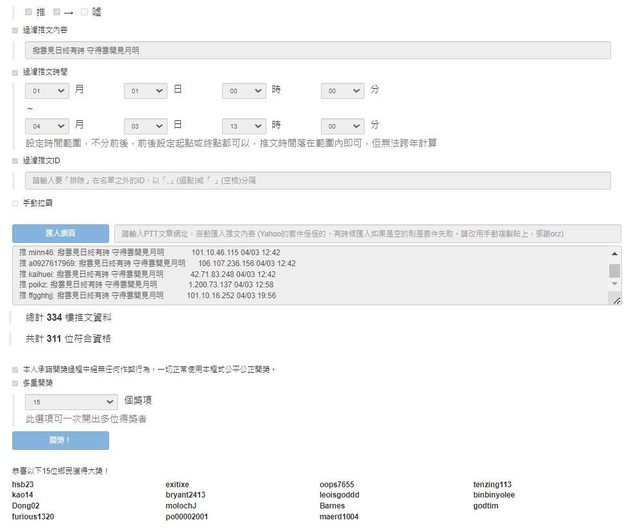640x529 pixels.
Task: Click the PTT article URL input field
Action: point(366,233)
